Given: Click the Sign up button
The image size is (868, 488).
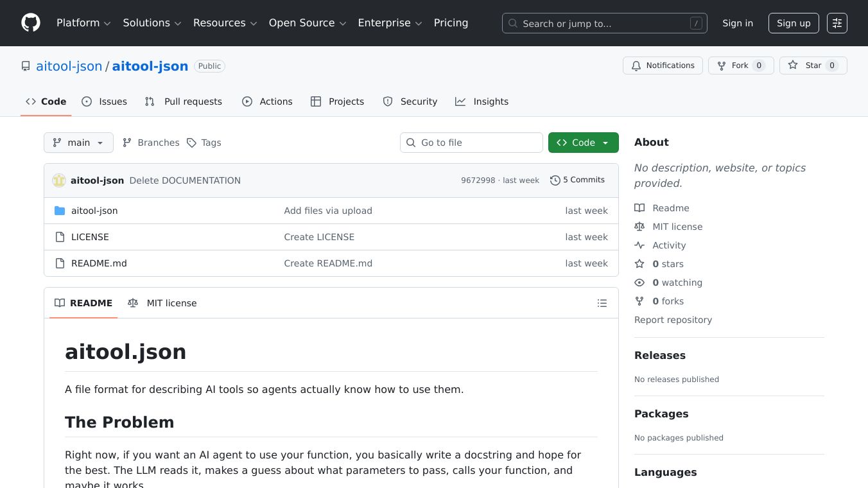Looking at the screenshot, I should click(x=793, y=23).
